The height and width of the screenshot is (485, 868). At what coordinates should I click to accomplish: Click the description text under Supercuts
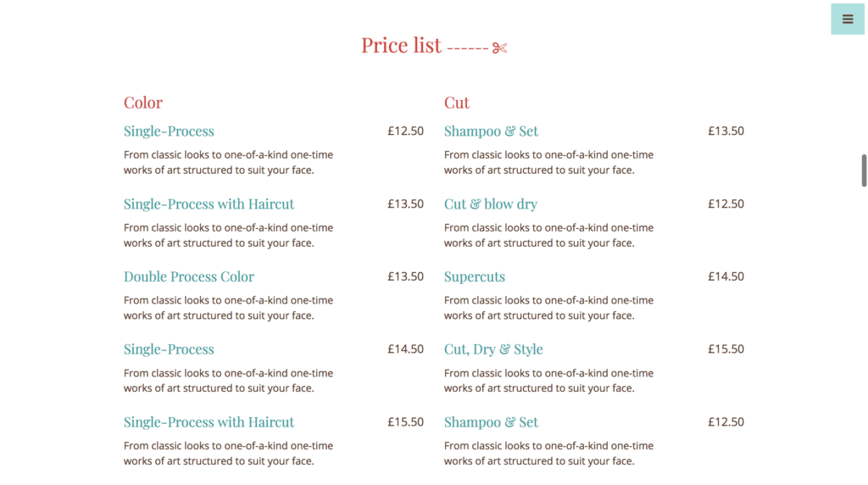click(x=548, y=308)
